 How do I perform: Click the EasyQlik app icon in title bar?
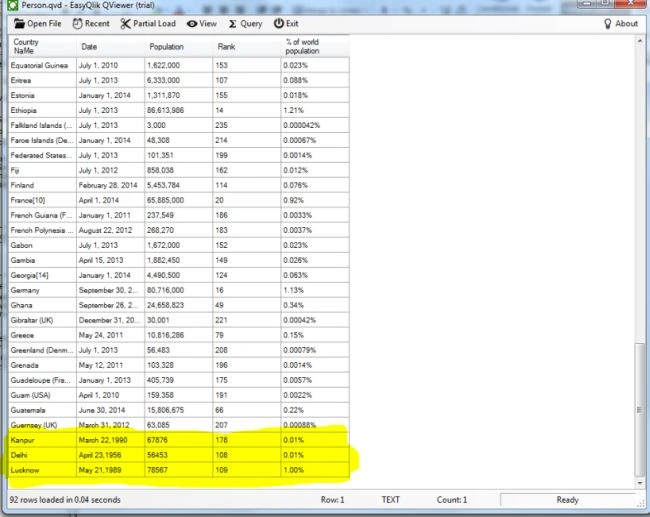(12, 5)
